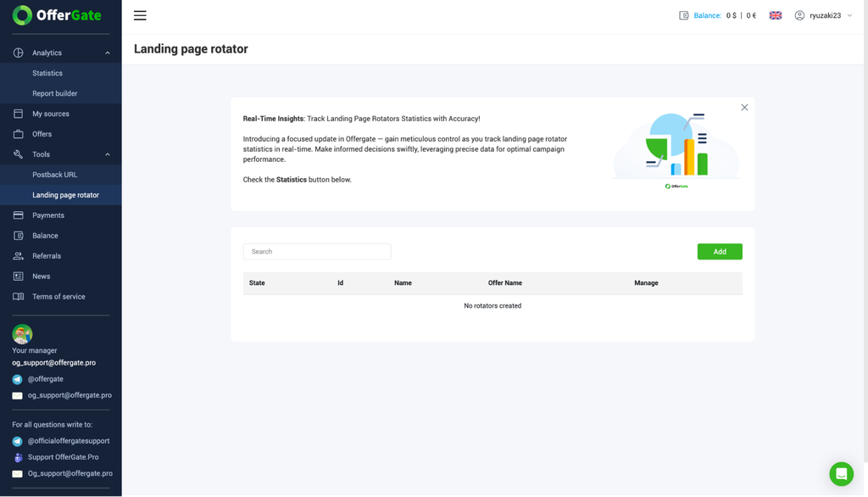The width and height of the screenshot is (868, 497).
Task: Click the wallet icon beside Balance
Action: [684, 15]
